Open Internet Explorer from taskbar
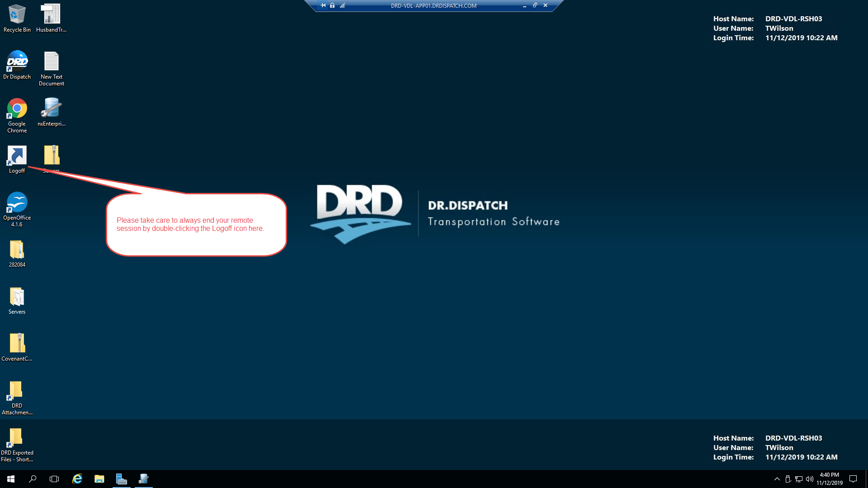Screen dimensions: 868x488 click(x=77, y=479)
